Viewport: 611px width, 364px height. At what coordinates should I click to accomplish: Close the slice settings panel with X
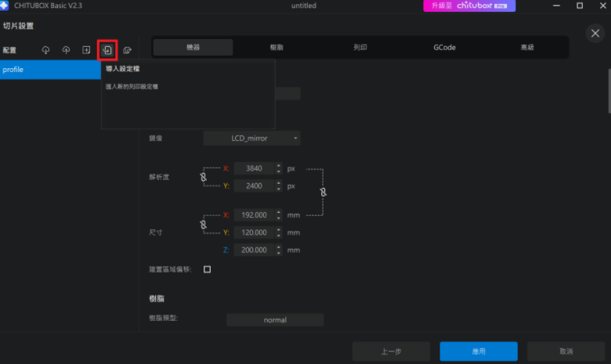595,33
